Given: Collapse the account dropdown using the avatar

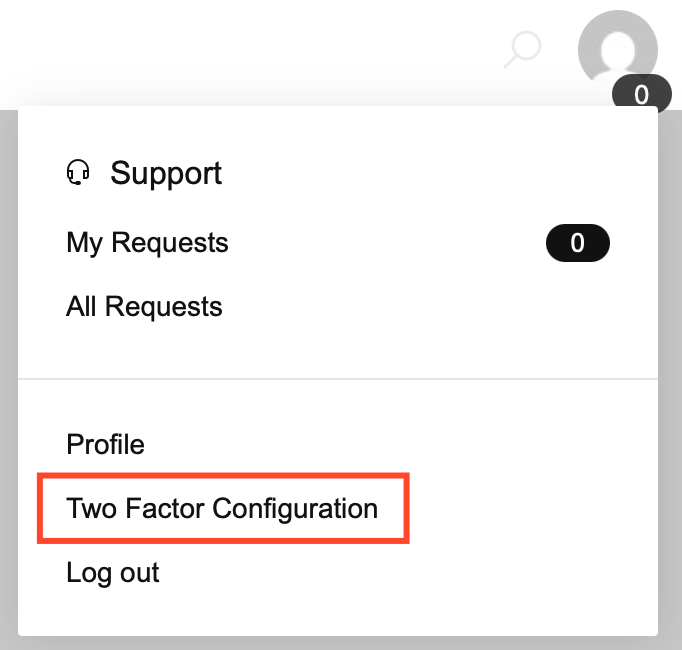Looking at the screenshot, I should coord(618,50).
